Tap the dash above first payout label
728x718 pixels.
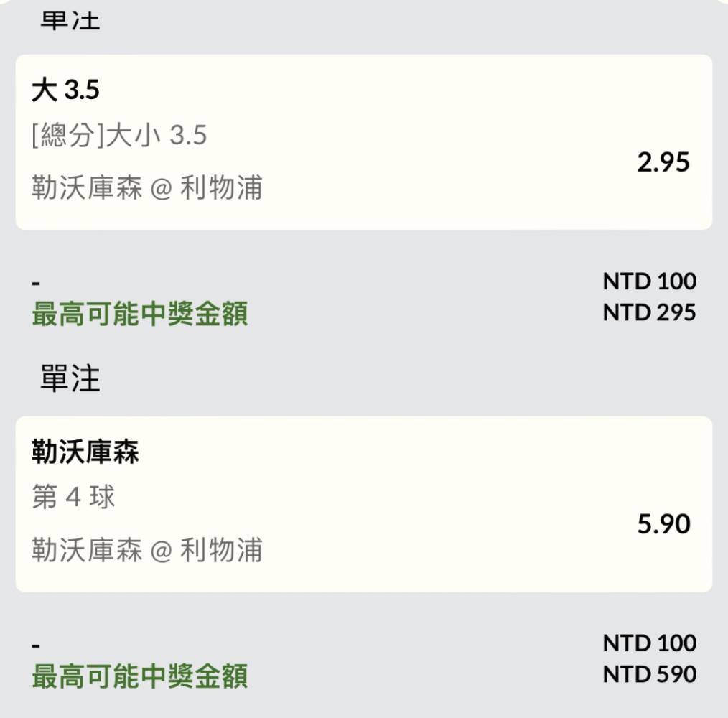click(x=36, y=283)
